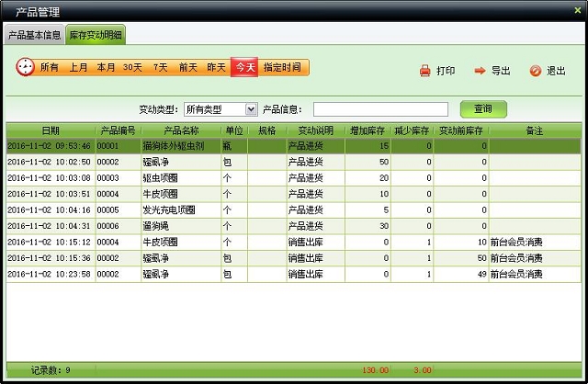This screenshot has height=384, width=588.
Task: Close the 产品管理 window with the X
Action: click(576, 10)
